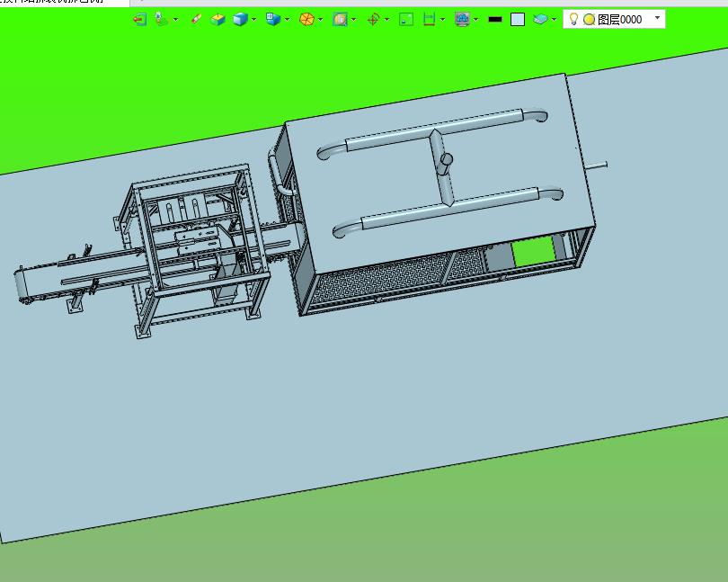
Task: Activate the query/inspect tool icon
Action: 161,19
